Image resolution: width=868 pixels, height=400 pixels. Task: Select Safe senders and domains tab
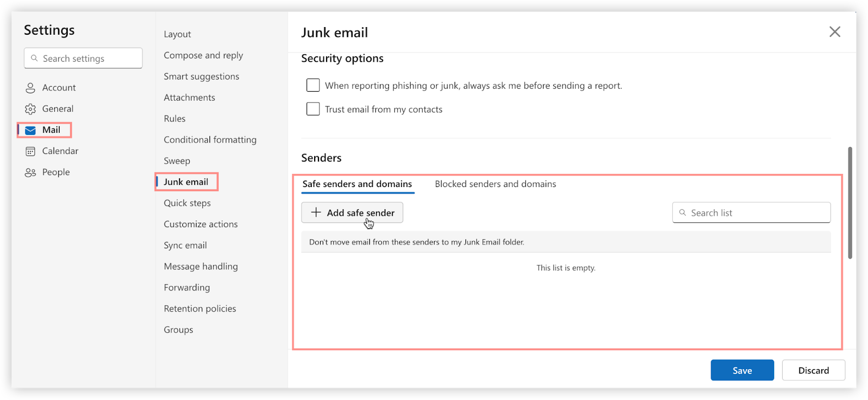357,184
